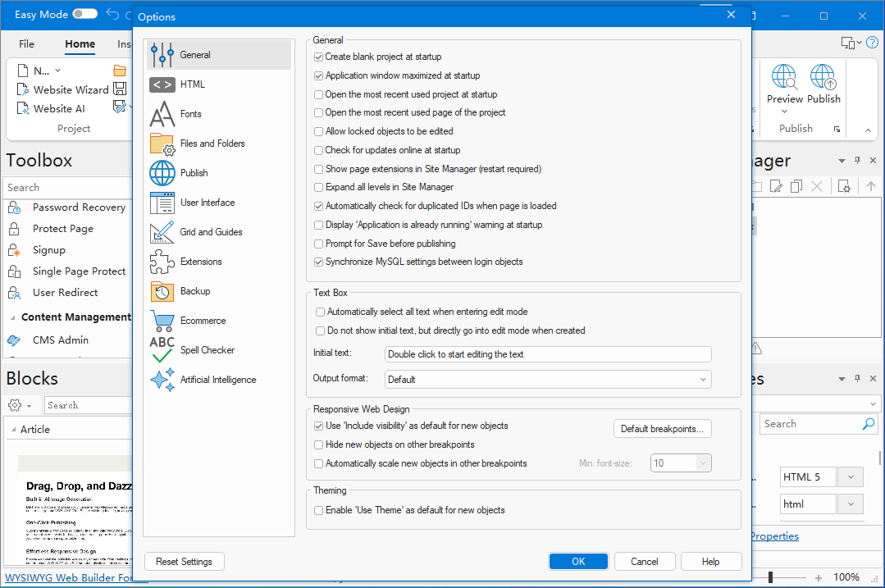Click the Cancel button

click(645, 562)
